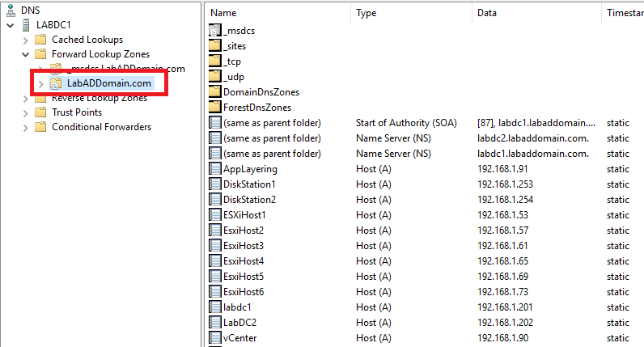The image size is (644, 347).
Task: Click the LABDC1 server icon
Action: point(25,25)
